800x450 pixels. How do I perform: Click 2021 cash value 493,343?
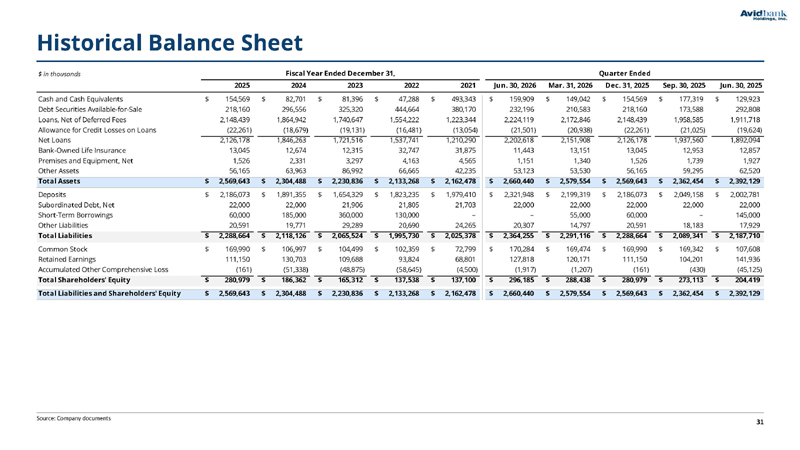click(x=464, y=99)
